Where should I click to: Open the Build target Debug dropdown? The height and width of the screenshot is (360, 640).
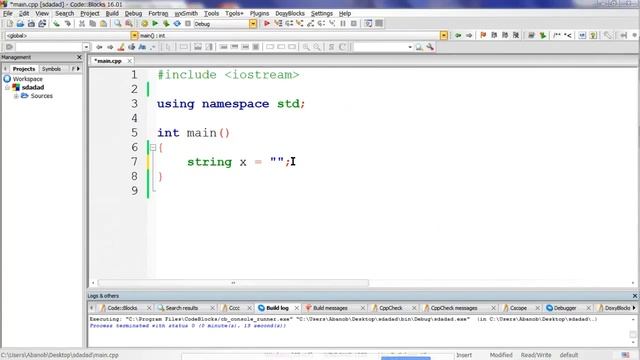point(253,24)
